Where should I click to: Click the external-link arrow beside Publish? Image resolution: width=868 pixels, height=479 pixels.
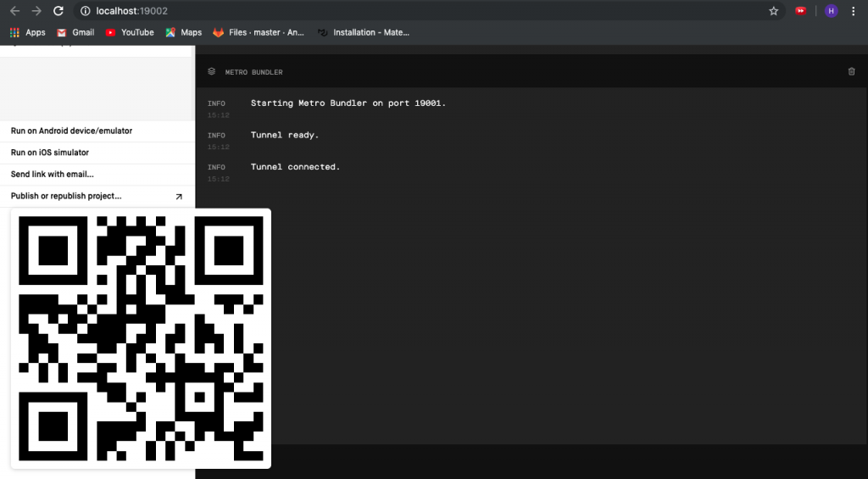click(179, 197)
